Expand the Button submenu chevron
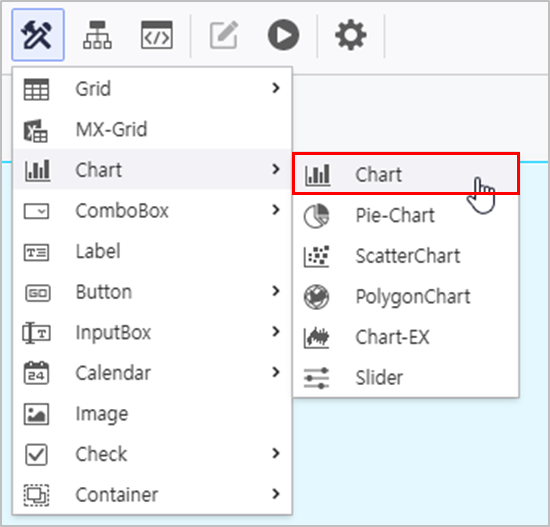The height and width of the screenshot is (527, 550). click(276, 291)
